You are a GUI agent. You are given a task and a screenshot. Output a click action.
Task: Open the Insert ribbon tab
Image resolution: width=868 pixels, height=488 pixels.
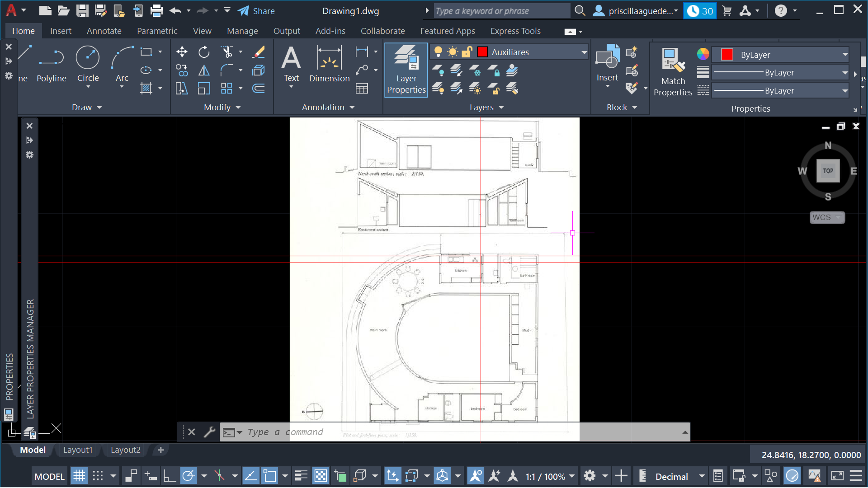pyautogui.click(x=61, y=31)
